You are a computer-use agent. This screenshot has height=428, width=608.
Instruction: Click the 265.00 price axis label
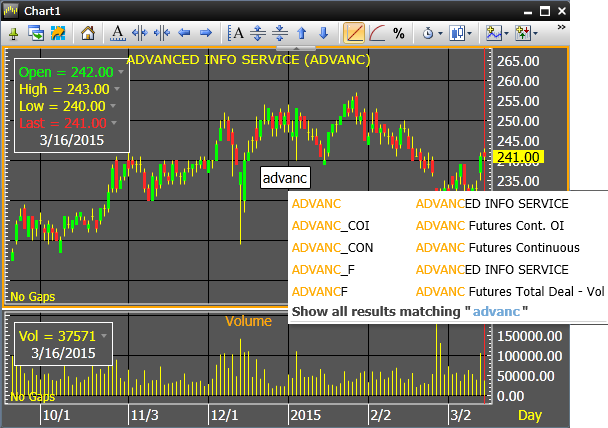[518, 61]
